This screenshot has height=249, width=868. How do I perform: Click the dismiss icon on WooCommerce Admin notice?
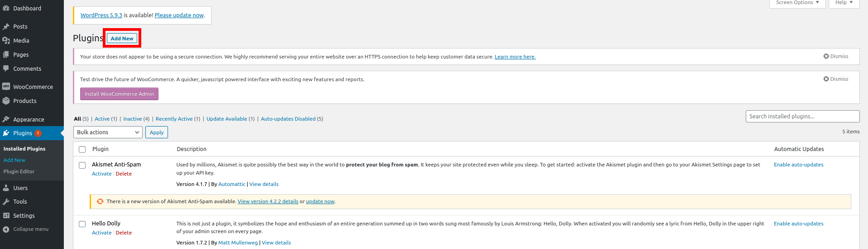(826, 79)
